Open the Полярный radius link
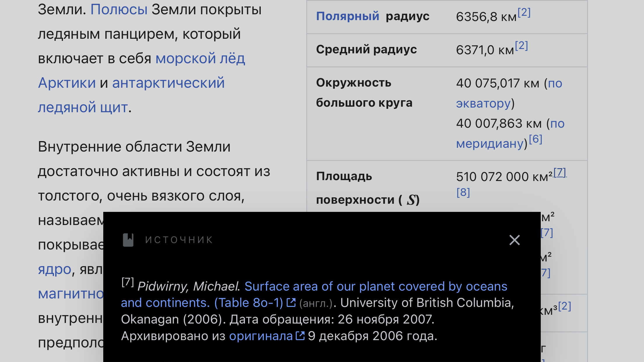The height and width of the screenshot is (362, 644). point(348,16)
